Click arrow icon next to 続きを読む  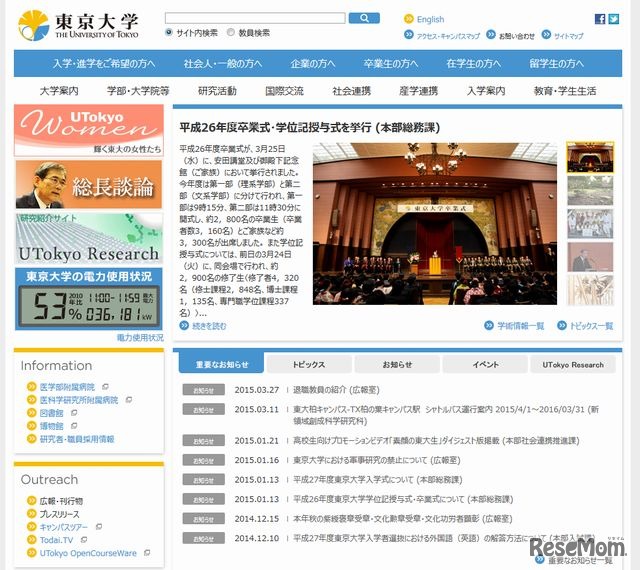(x=184, y=325)
